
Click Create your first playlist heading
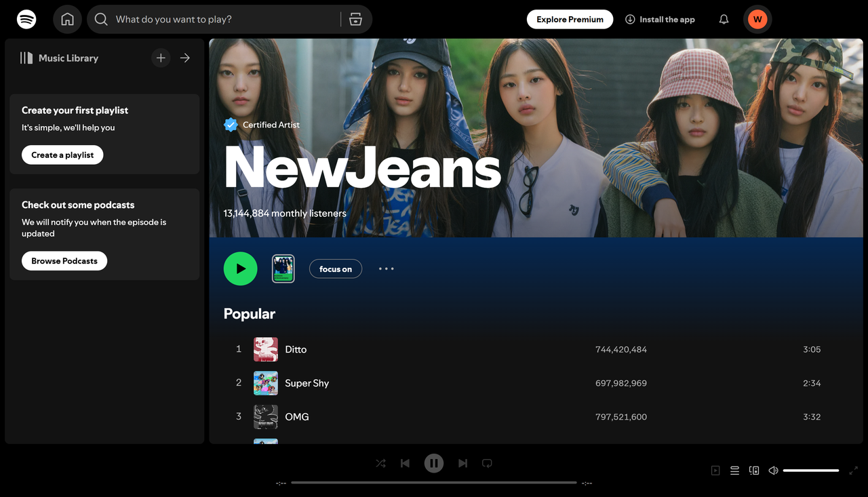point(75,111)
